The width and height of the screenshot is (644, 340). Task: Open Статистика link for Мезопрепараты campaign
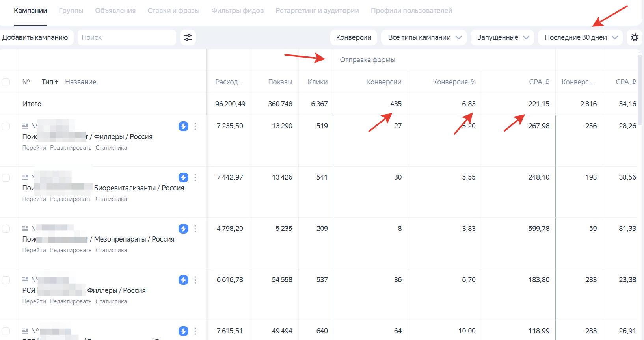pos(111,250)
